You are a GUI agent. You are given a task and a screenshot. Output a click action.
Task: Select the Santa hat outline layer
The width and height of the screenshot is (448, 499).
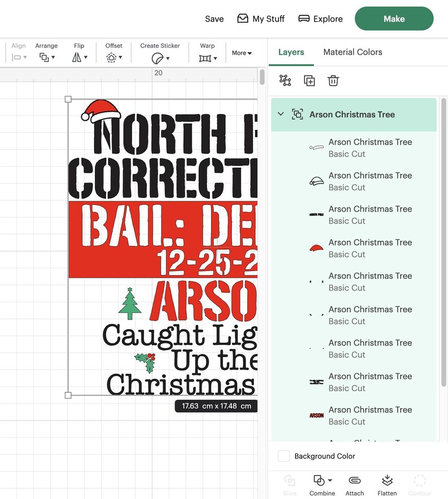(x=354, y=181)
